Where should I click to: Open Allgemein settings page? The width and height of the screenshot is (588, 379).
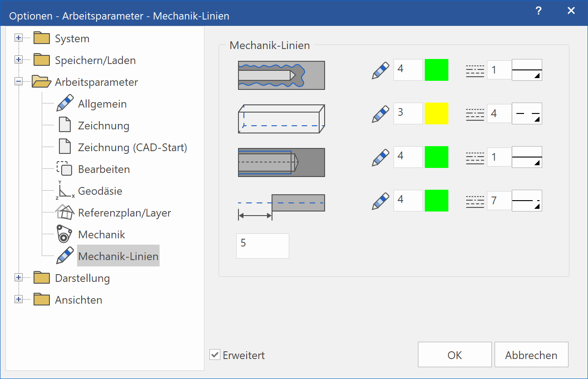(x=102, y=104)
